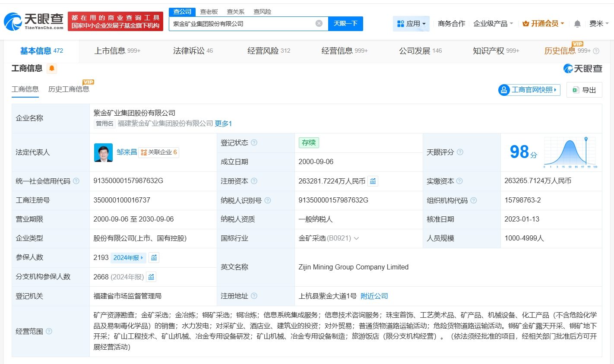The width and height of the screenshot is (614, 364).
Task: Open chart icon next to 分支机构参保人数 value
Action: coord(151,277)
